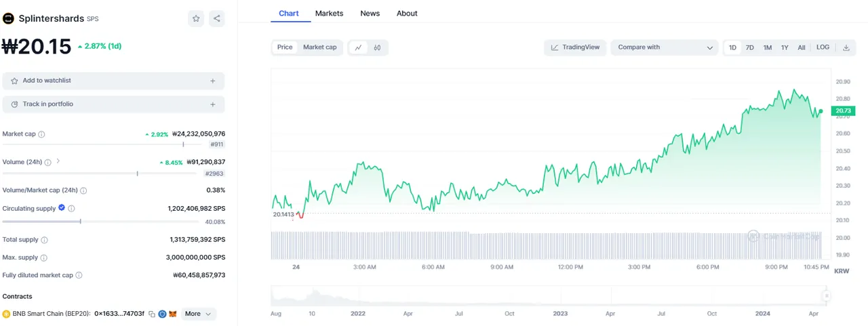Switch to the Markets tab
This screenshot has height=326, width=868.
click(329, 14)
